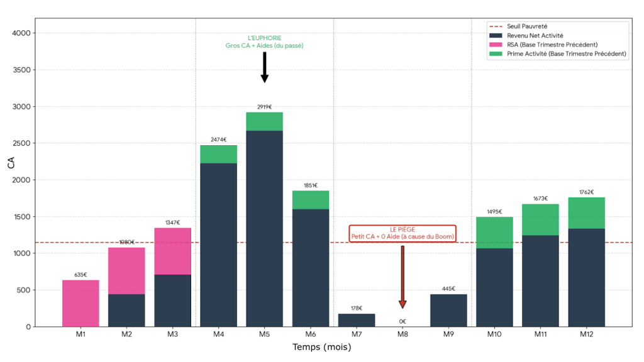644x362 pixels.
Task: Click the M8 x-axis tick label
Action: (x=402, y=334)
